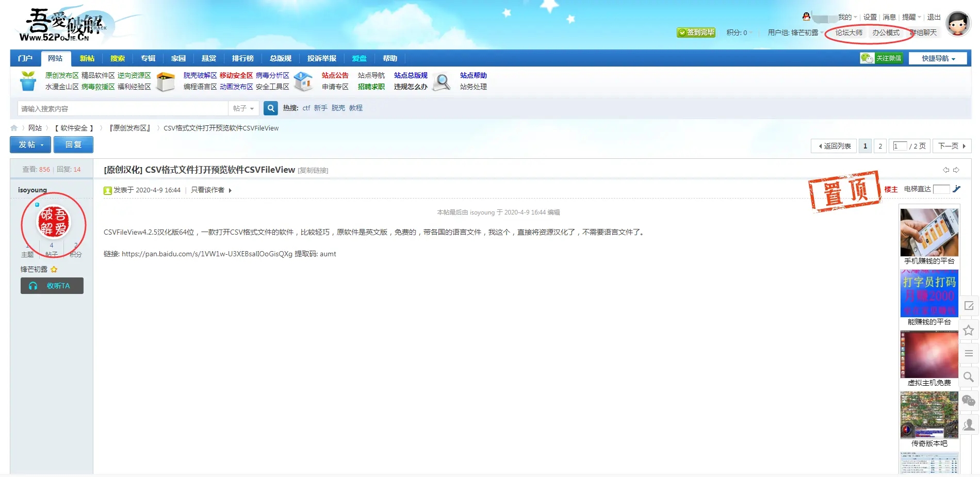Click the search icon in side toolbar

coord(969,377)
